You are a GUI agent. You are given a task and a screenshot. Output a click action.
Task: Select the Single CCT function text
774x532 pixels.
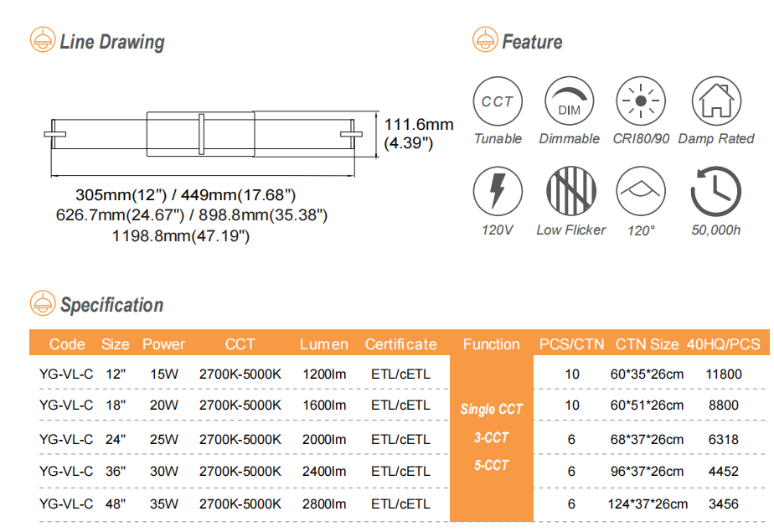point(491,410)
